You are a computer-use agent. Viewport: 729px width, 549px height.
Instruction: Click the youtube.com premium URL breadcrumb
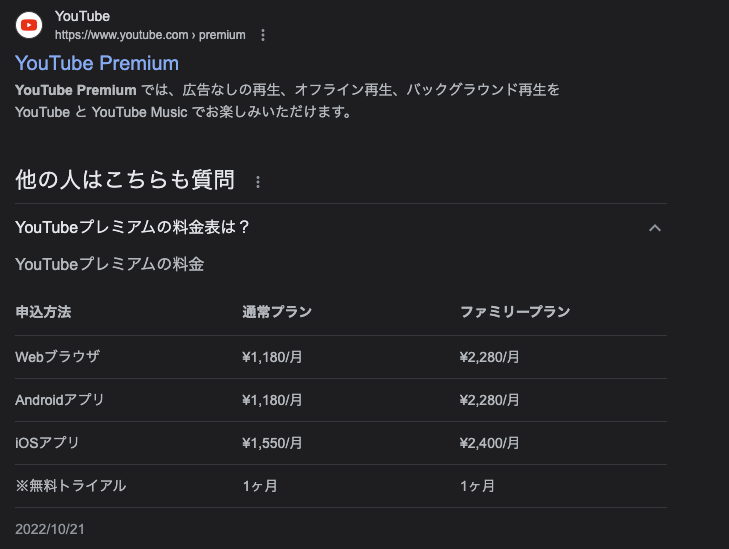pyautogui.click(x=150, y=35)
